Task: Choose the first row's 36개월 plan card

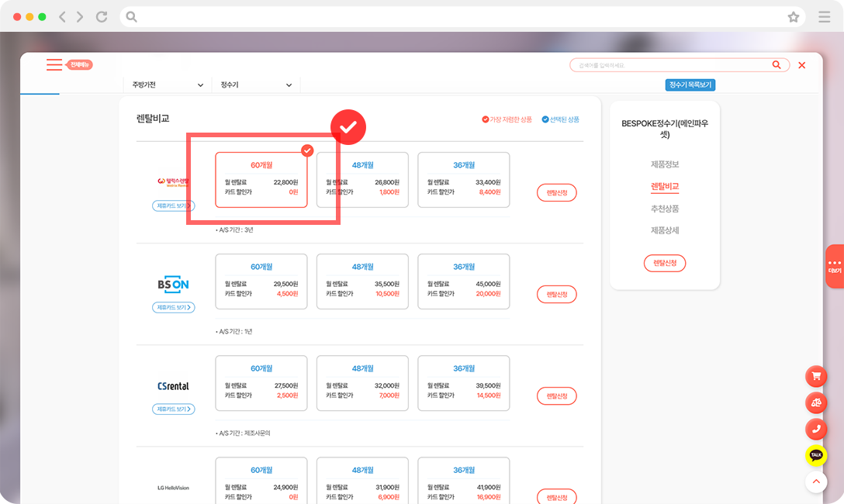Action: [464, 180]
